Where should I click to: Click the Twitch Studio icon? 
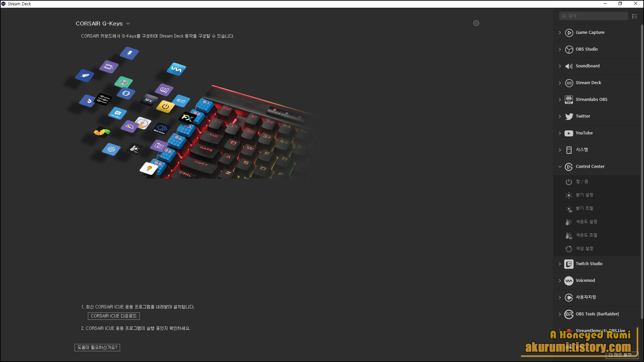569,264
